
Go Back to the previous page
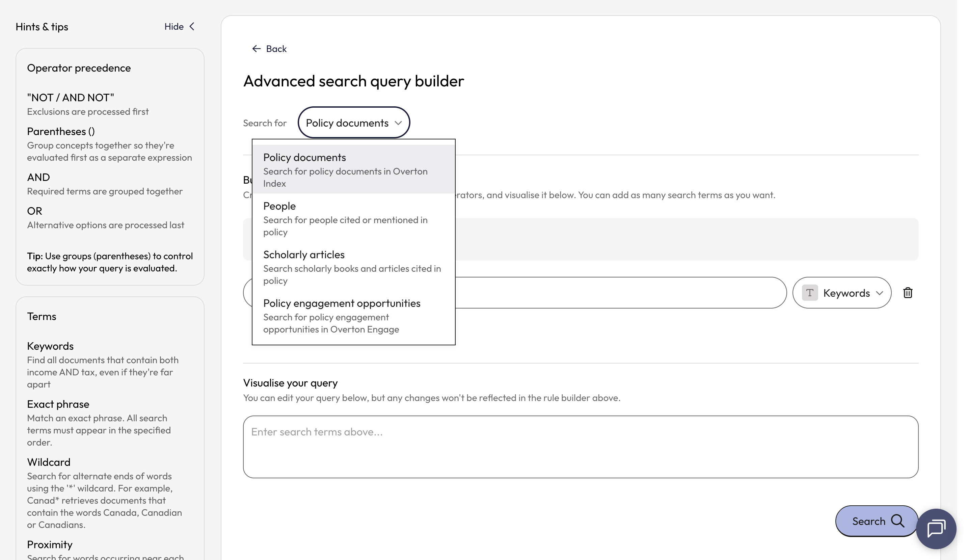pyautogui.click(x=269, y=49)
